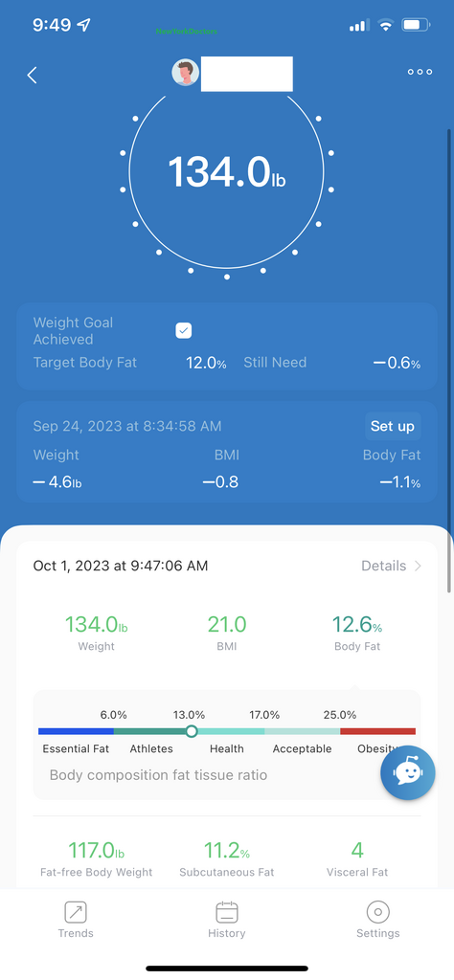Switch to the Trends tab
454x980 pixels.
[x=76, y=921]
